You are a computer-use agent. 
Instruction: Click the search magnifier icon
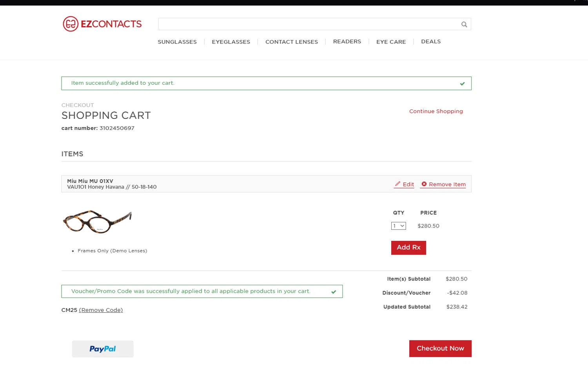[464, 24]
